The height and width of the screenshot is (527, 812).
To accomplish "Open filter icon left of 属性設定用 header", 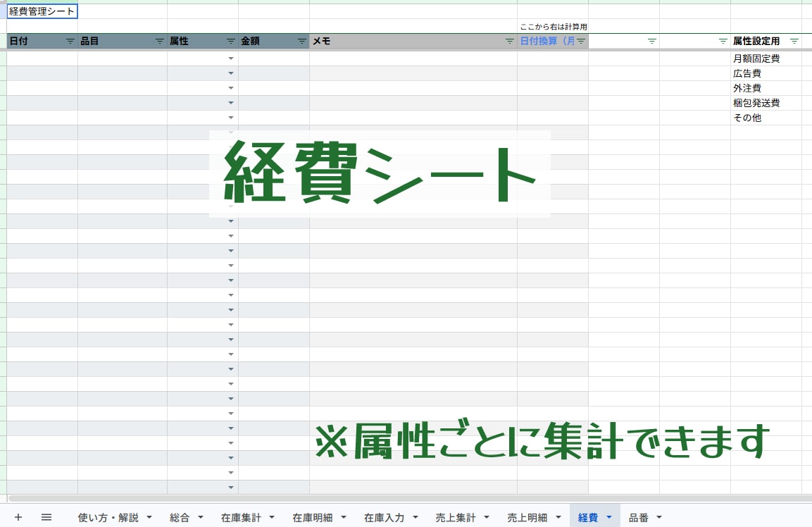I will 723,42.
